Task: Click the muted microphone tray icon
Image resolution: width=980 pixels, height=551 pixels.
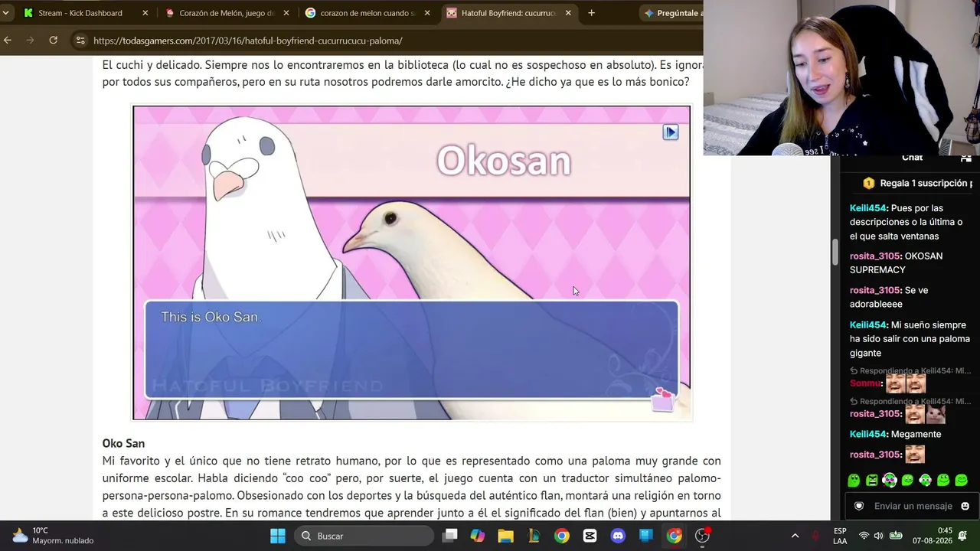Action: pos(815,536)
